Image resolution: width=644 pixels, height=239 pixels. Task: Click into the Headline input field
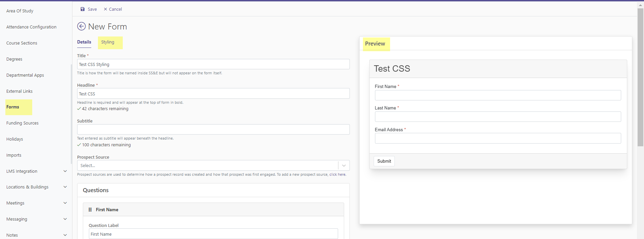point(213,93)
